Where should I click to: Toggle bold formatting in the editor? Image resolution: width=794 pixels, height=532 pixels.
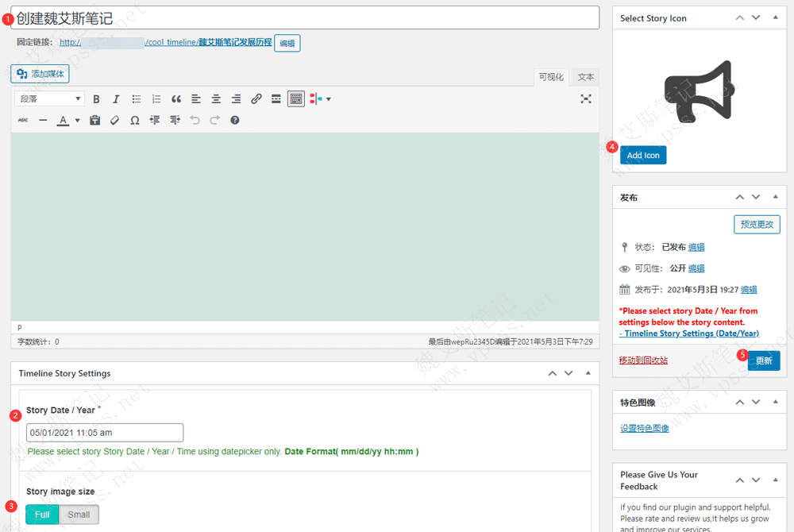pyautogui.click(x=96, y=99)
